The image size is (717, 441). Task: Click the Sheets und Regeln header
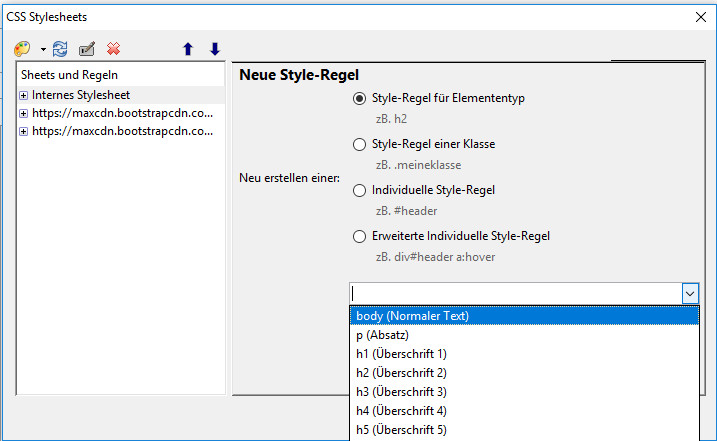(121, 75)
